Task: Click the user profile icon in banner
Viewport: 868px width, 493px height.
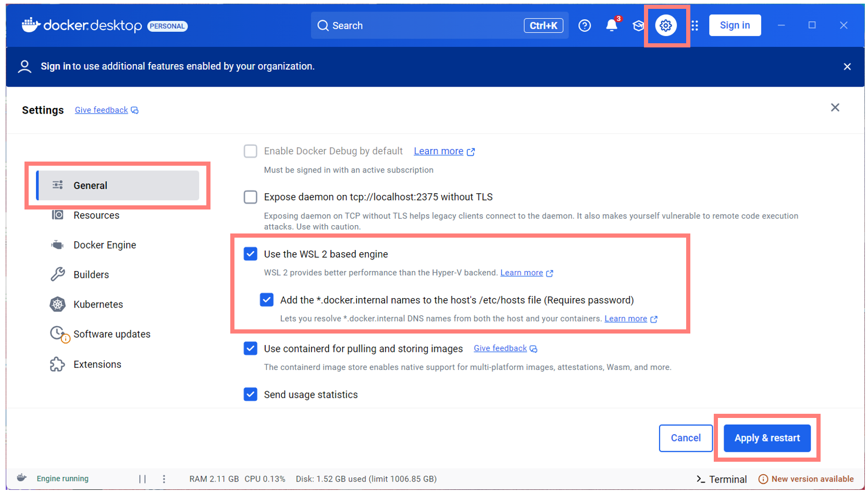Action: (24, 66)
